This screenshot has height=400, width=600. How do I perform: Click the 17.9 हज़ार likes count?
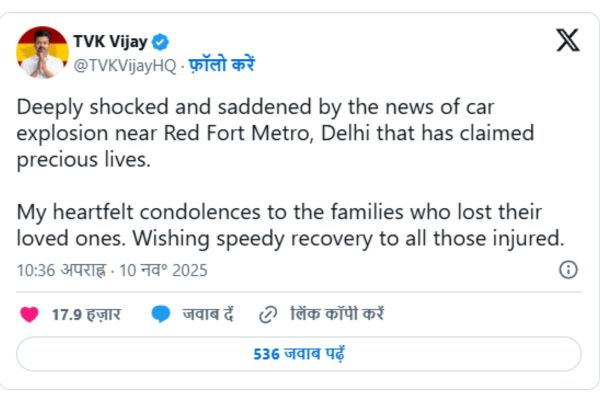tap(86, 314)
